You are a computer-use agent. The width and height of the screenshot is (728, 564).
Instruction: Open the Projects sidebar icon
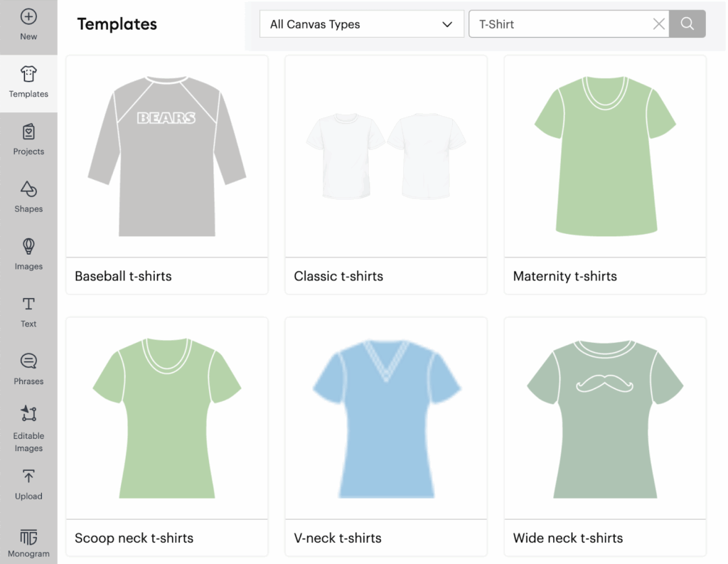coord(28,132)
